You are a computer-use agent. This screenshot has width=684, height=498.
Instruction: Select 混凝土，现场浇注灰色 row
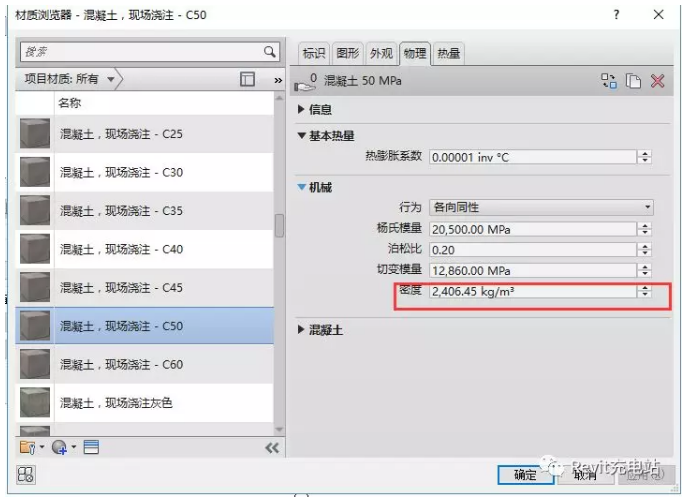coord(145,402)
